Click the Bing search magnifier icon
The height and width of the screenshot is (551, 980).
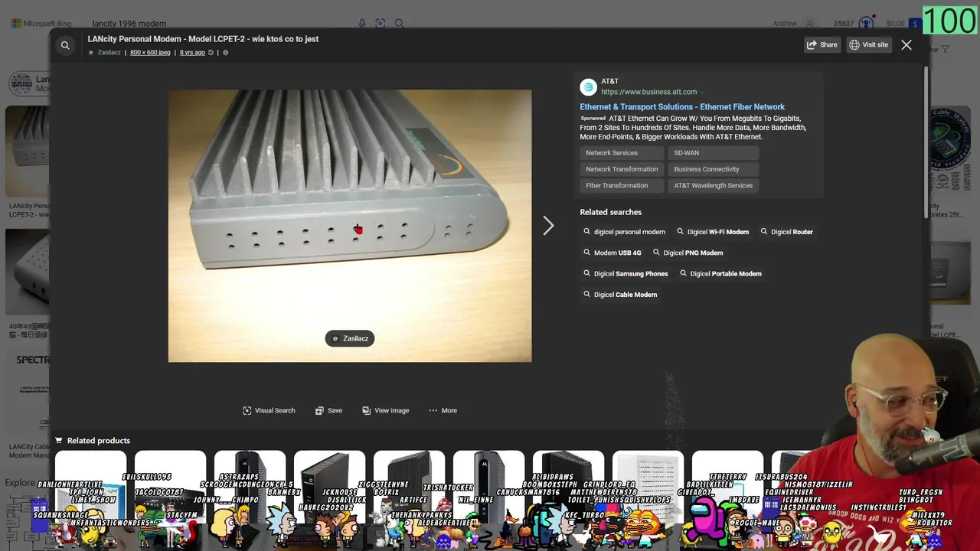coord(399,24)
